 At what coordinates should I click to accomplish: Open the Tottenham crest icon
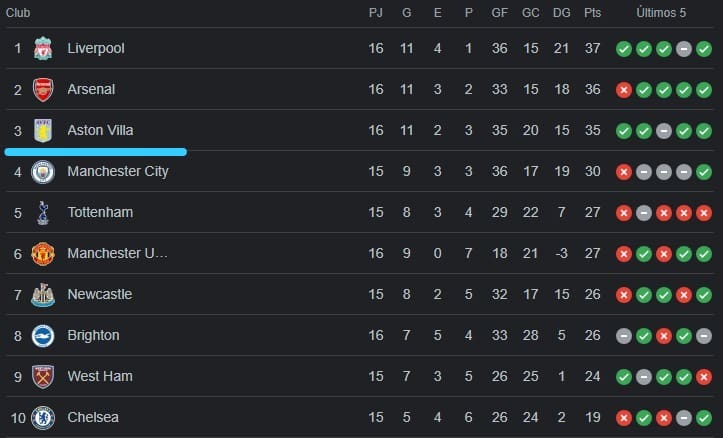click(42, 212)
